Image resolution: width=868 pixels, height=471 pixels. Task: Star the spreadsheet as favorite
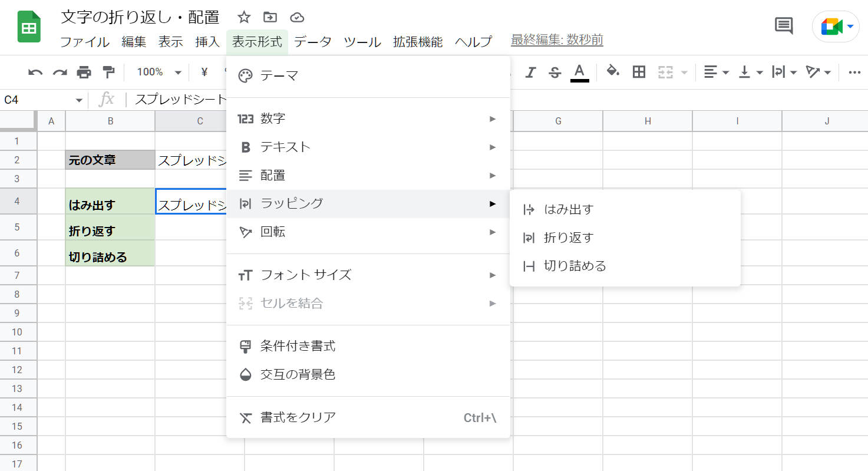tap(243, 17)
